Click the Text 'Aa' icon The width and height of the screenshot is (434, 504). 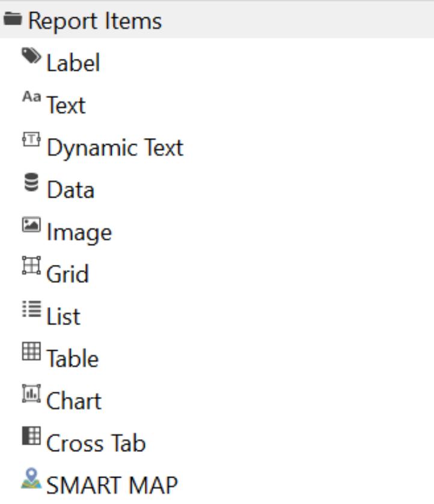coord(31,97)
